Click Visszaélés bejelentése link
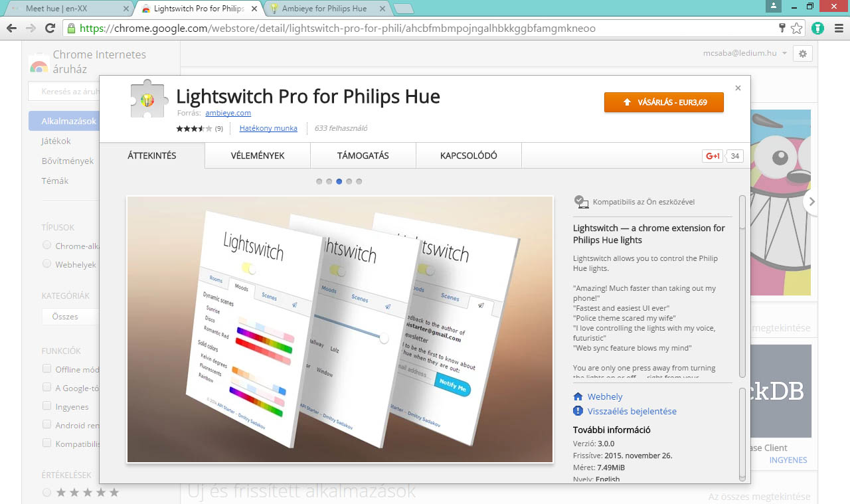850x504 pixels. (x=632, y=411)
